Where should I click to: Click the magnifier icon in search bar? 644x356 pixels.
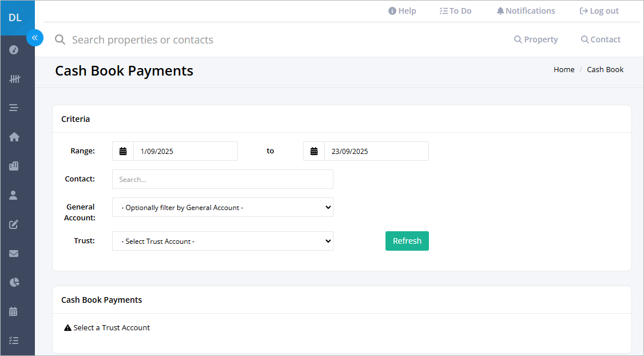coord(60,39)
